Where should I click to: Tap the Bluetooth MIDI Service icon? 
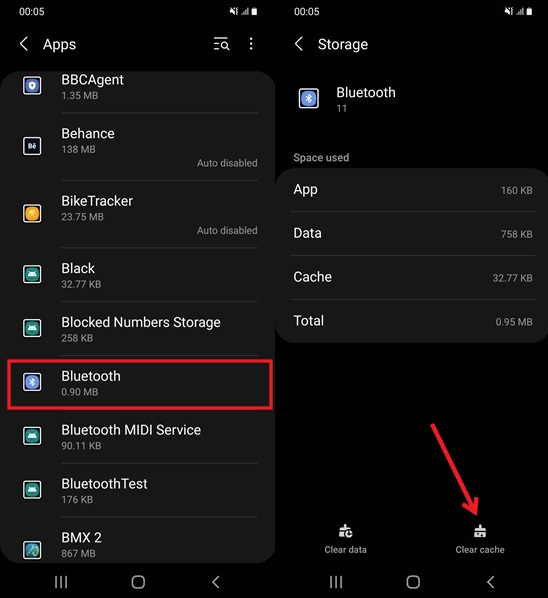[32, 436]
